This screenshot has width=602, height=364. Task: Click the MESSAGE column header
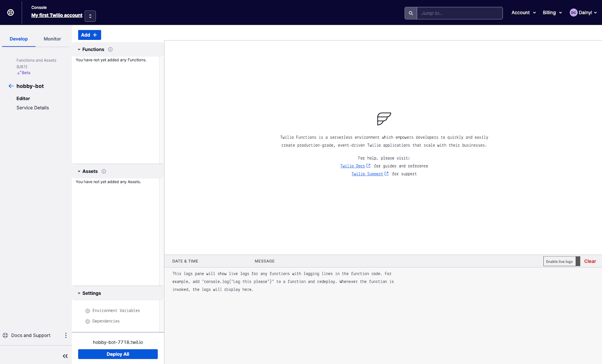click(x=265, y=261)
